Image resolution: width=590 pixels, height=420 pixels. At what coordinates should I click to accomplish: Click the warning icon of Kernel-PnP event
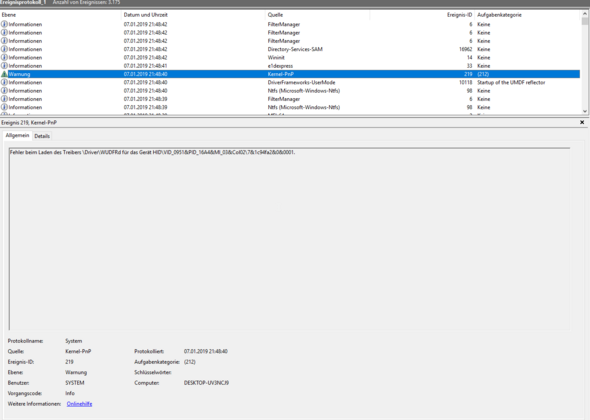point(4,74)
